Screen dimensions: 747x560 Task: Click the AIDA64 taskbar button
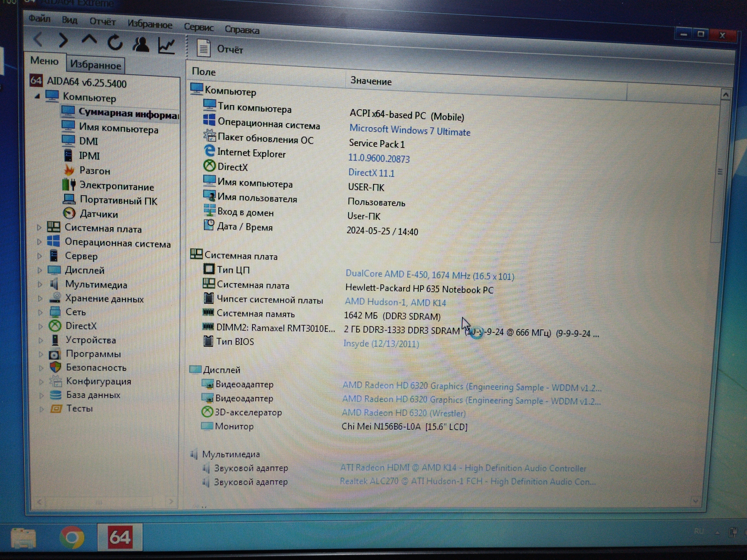pyautogui.click(x=120, y=537)
